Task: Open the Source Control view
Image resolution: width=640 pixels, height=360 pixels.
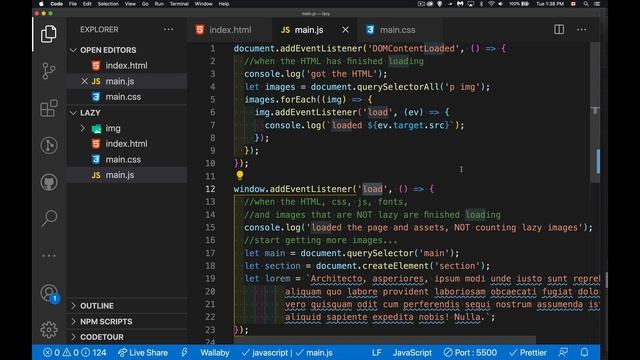Action: pos(49,71)
